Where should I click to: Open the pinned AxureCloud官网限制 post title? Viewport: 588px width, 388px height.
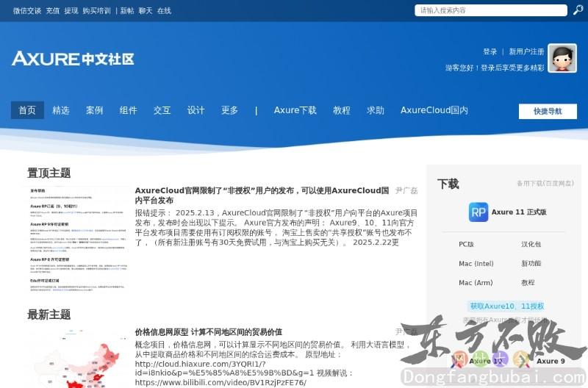click(x=262, y=195)
